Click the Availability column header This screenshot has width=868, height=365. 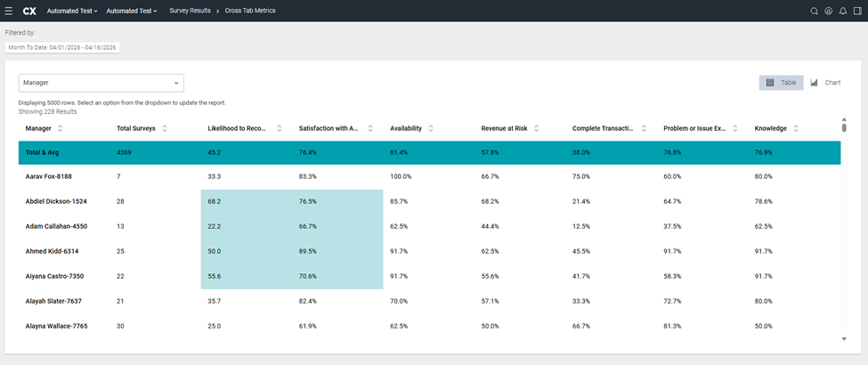pyautogui.click(x=406, y=128)
